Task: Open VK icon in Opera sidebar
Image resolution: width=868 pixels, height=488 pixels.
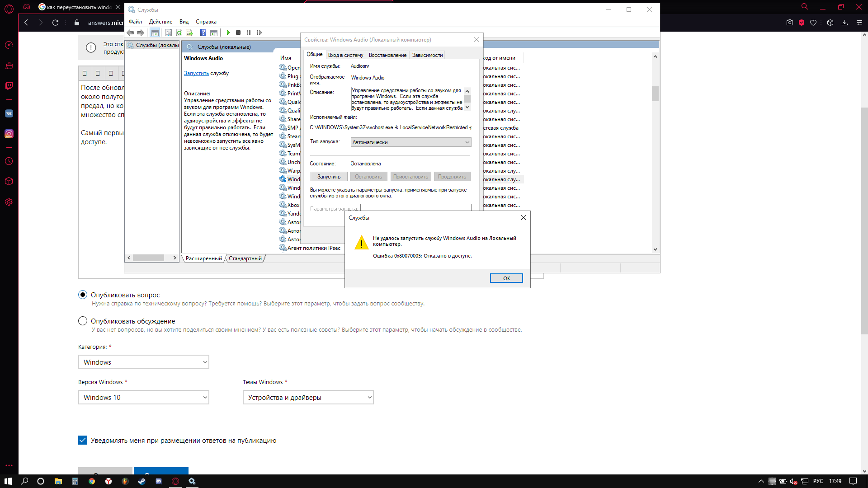Action: click(9, 113)
